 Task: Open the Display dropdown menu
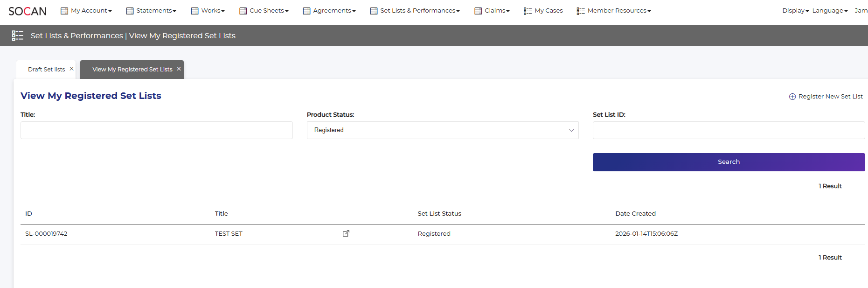click(795, 11)
